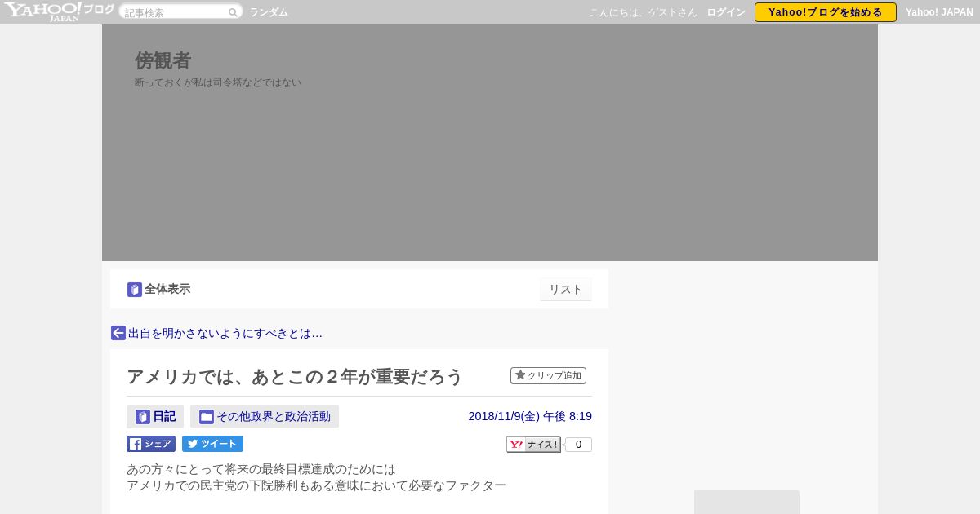The height and width of the screenshot is (514, 980).
Task: Open the リスト view button
Action: [x=566, y=290]
